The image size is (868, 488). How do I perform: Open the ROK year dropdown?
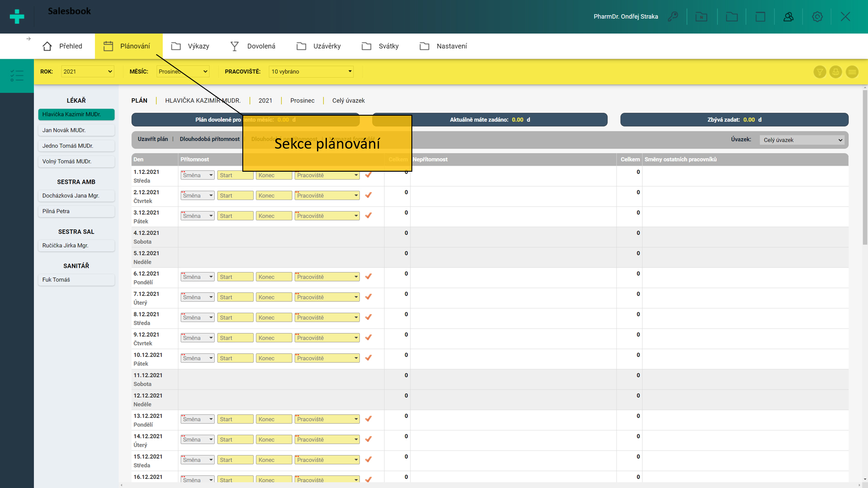[87, 71]
